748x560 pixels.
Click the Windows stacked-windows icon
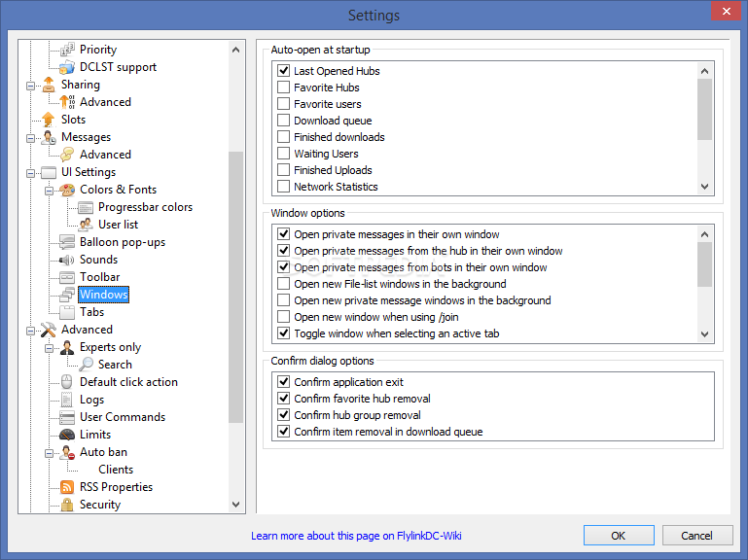pyautogui.click(x=67, y=295)
